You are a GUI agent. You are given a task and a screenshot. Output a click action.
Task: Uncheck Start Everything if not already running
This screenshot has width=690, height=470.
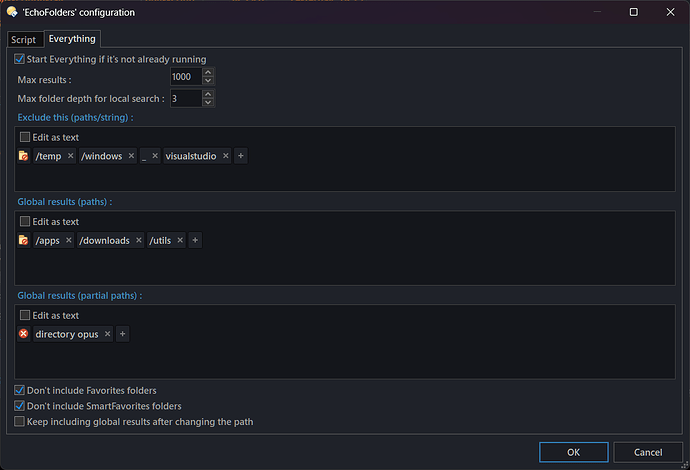(20, 59)
